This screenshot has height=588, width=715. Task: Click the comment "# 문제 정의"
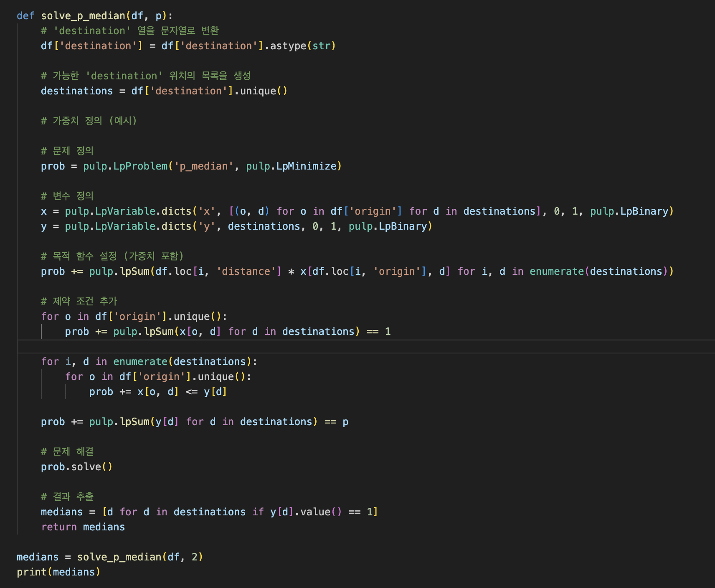67,151
